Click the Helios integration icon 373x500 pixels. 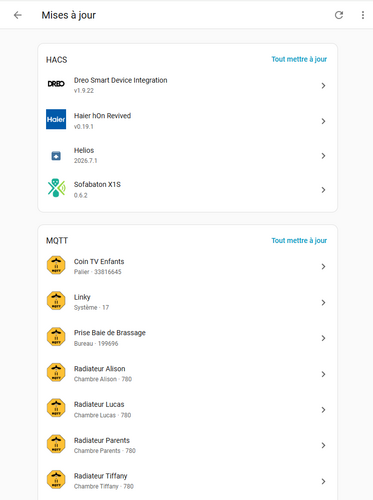tap(56, 156)
